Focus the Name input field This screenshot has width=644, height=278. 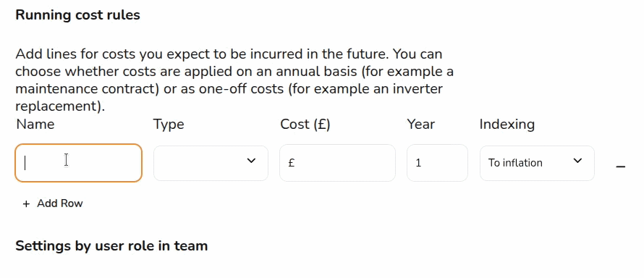[x=78, y=163]
